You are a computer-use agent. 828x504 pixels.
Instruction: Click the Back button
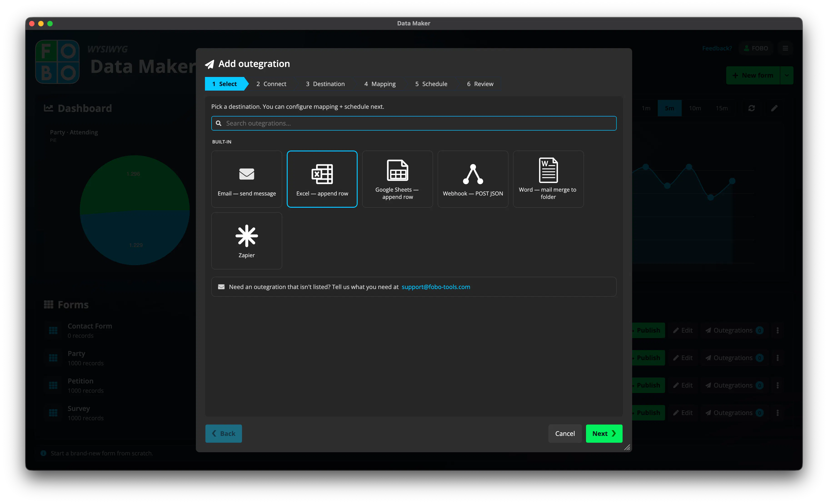tap(223, 433)
